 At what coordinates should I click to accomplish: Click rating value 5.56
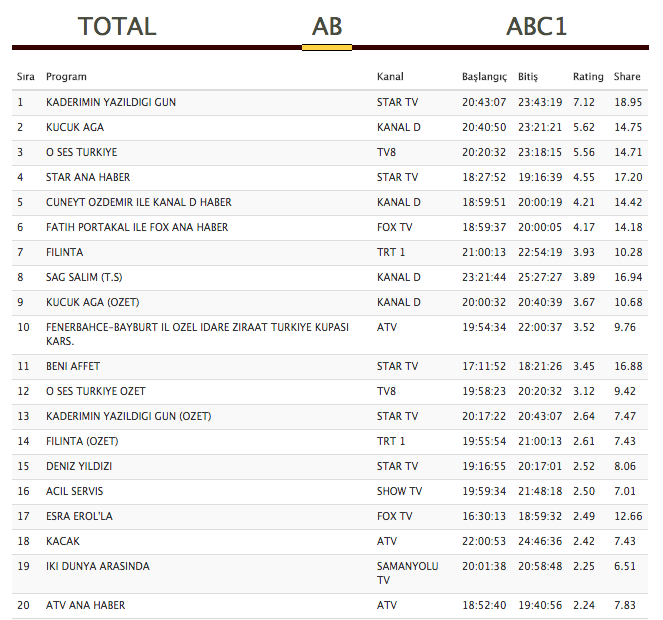tap(584, 152)
